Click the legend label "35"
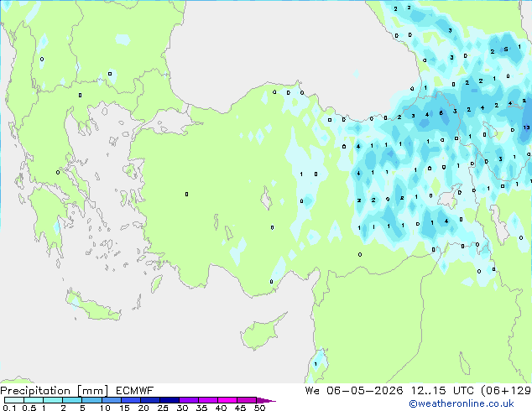Image resolution: width=532 pixels, height=411 pixels. tap(201, 408)
